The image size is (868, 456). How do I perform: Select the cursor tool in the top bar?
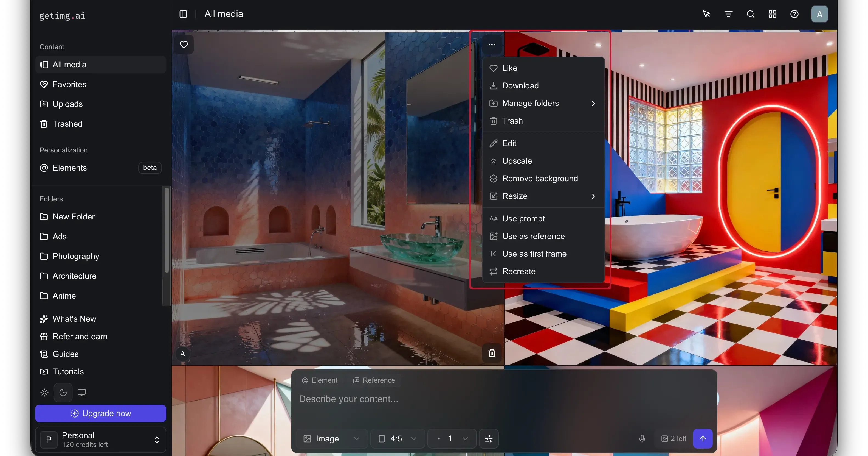[706, 14]
